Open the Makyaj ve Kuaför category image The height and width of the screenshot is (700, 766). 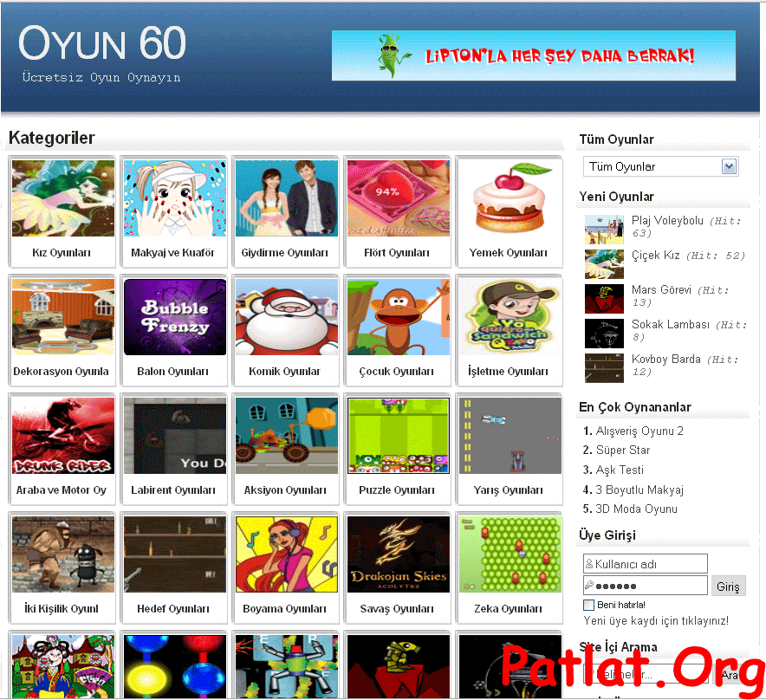[175, 198]
